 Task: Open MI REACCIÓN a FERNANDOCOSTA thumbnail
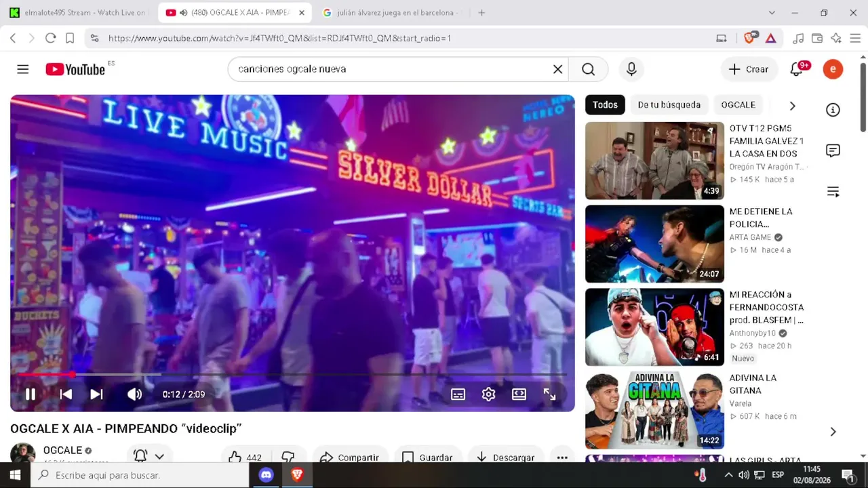pyautogui.click(x=654, y=327)
